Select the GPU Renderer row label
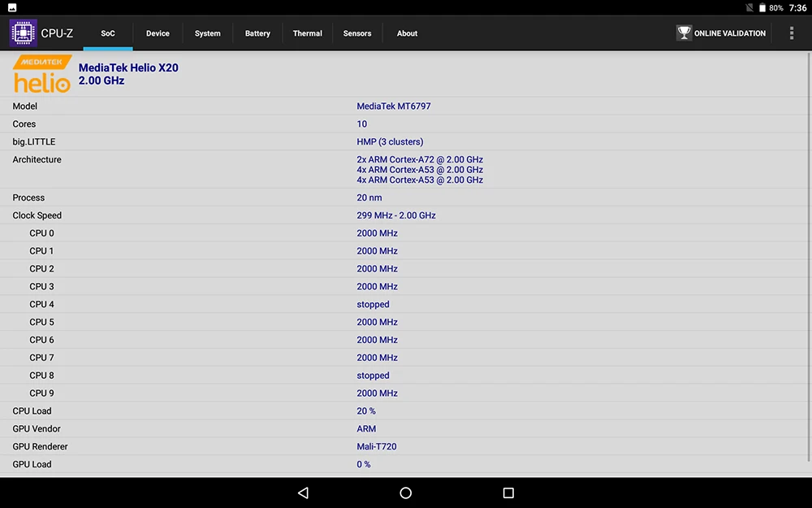The image size is (812, 508). 40,446
